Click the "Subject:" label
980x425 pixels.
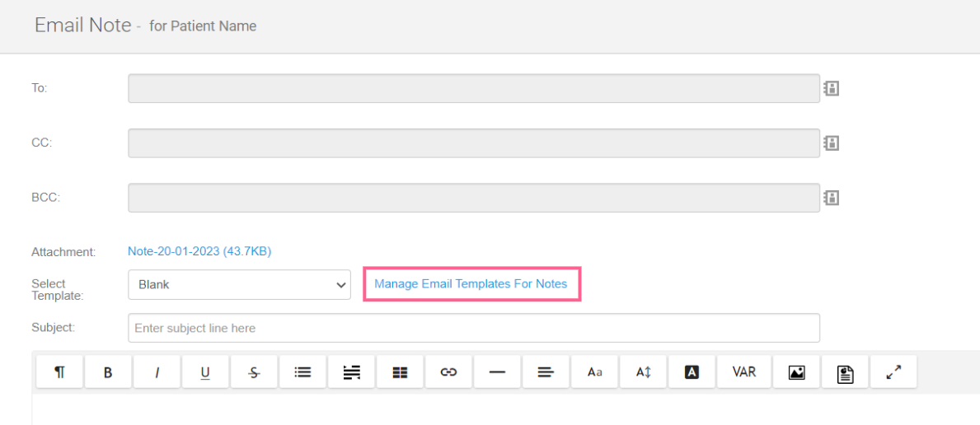click(x=53, y=326)
